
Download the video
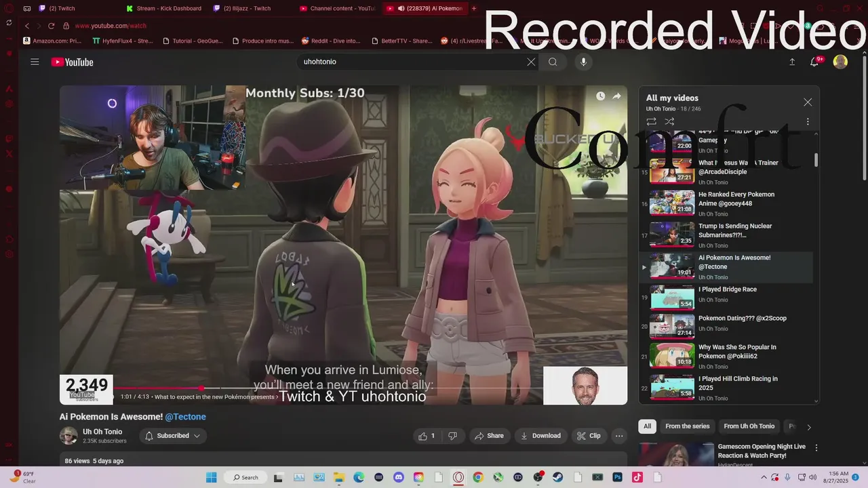540,436
